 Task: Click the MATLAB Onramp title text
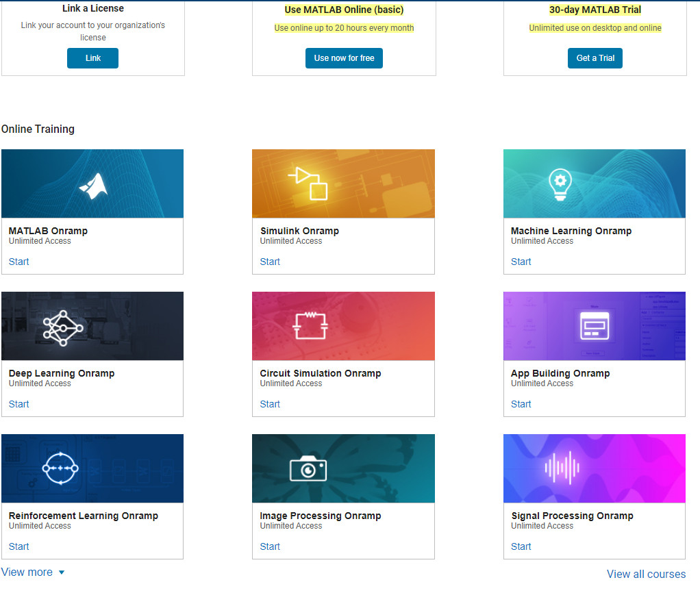48,231
